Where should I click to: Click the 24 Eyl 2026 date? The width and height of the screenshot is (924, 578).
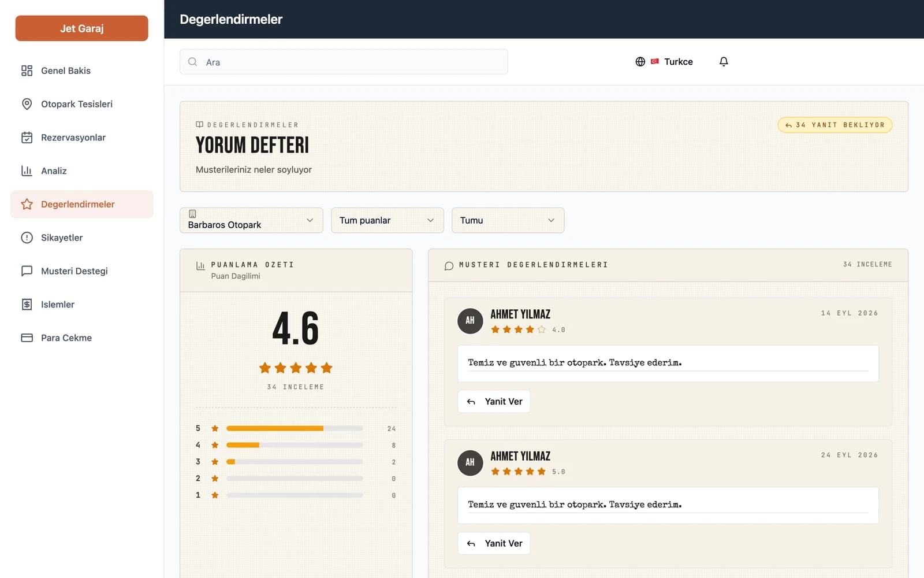(850, 455)
